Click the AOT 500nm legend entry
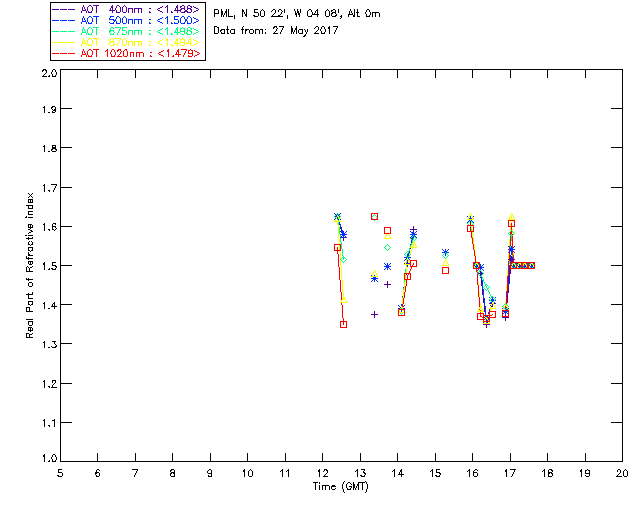 tap(127, 20)
